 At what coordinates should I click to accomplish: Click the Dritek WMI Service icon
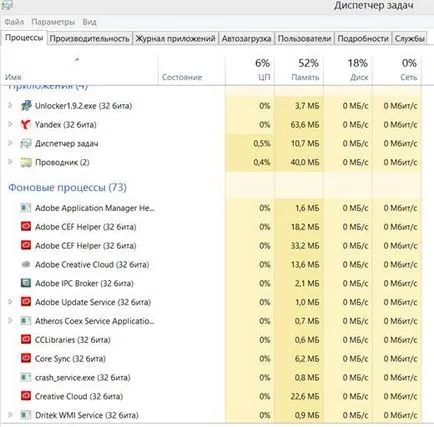(x=26, y=415)
